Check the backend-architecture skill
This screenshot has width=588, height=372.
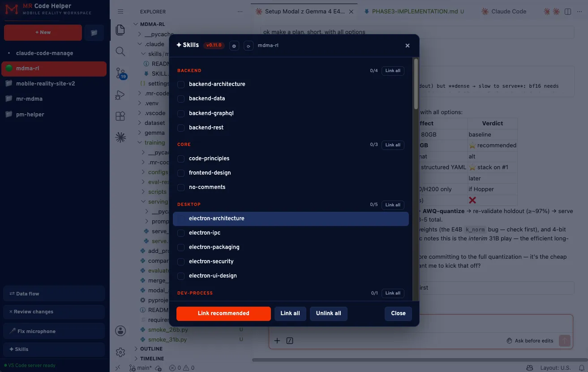tap(181, 85)
